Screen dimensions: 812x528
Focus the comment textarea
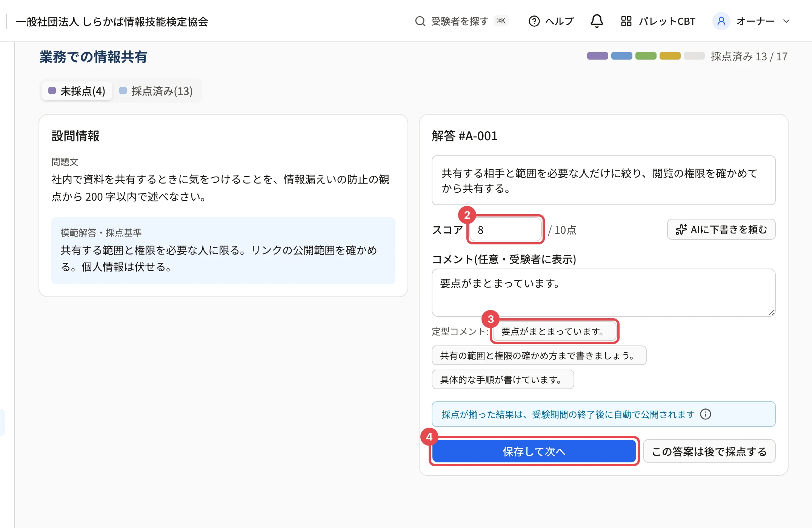(x=603, y=292)
